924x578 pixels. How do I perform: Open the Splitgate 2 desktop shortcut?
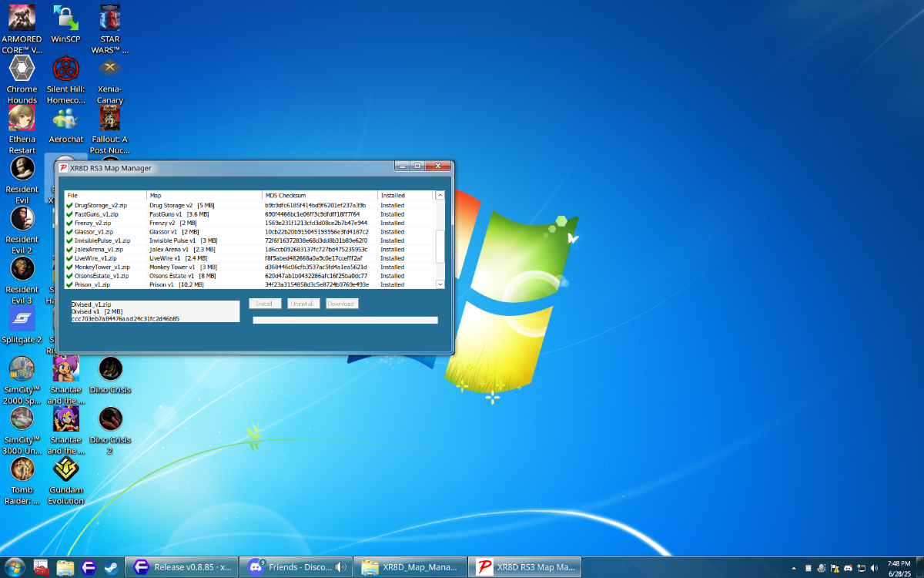point(22,324)
